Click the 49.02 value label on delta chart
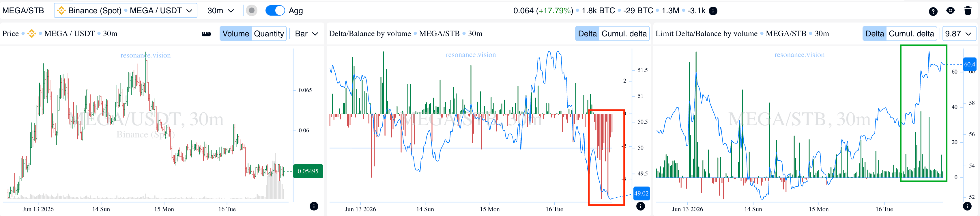Viewport: 980px width, 216px height. pyautogui.click(x=641, y=193)
